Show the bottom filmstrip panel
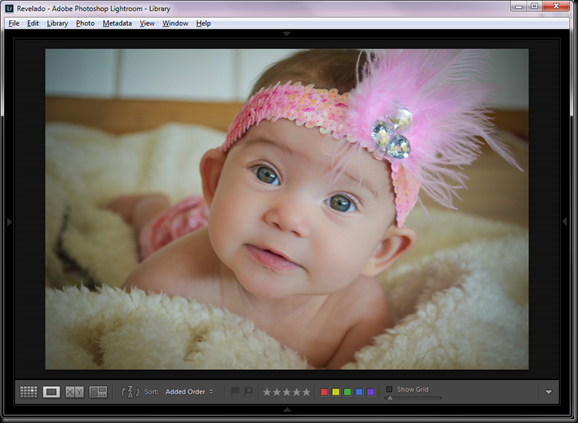Image resolution: width=578 pixels, height=423 pixels. 287,409
